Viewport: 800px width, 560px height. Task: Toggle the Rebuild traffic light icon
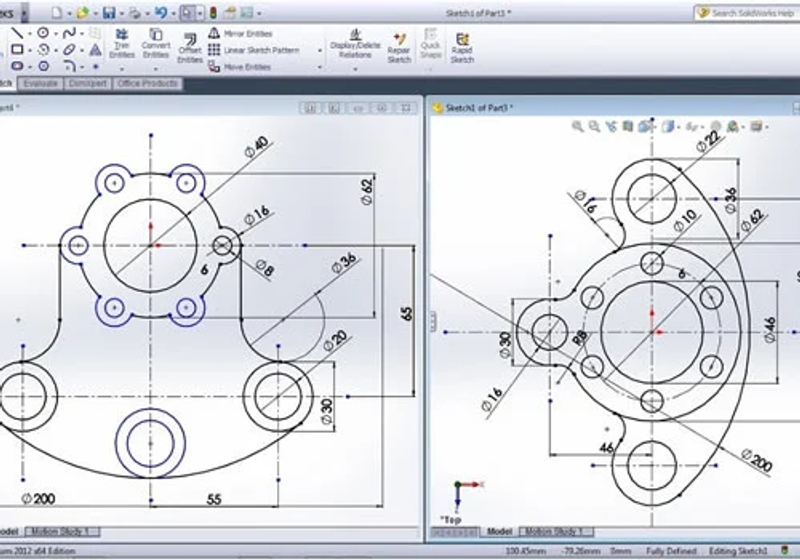213,13
